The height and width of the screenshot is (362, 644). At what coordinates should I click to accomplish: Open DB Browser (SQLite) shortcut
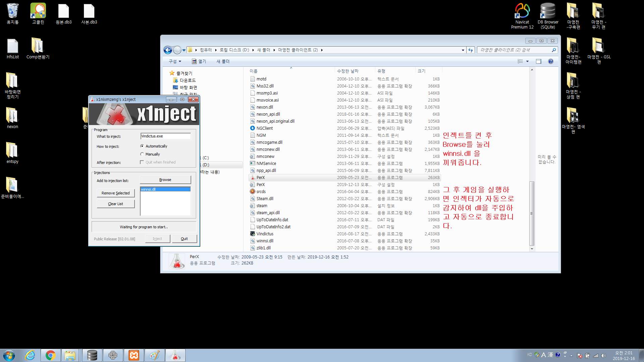tap(548, 16)
